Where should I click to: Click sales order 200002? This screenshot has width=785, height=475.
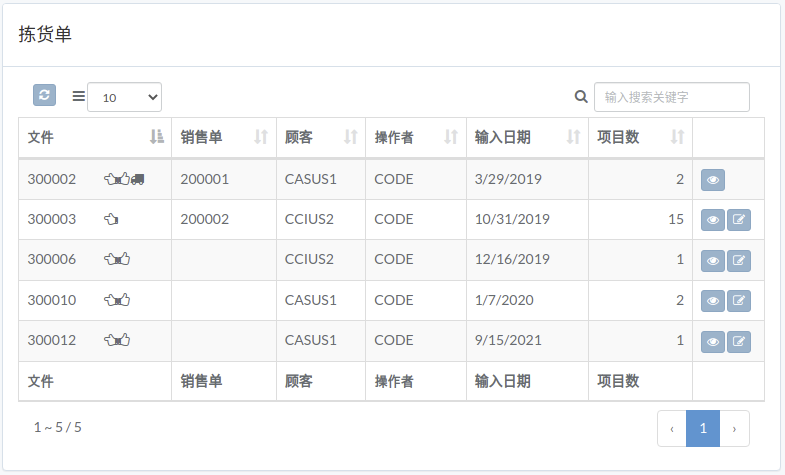point(205,219)
